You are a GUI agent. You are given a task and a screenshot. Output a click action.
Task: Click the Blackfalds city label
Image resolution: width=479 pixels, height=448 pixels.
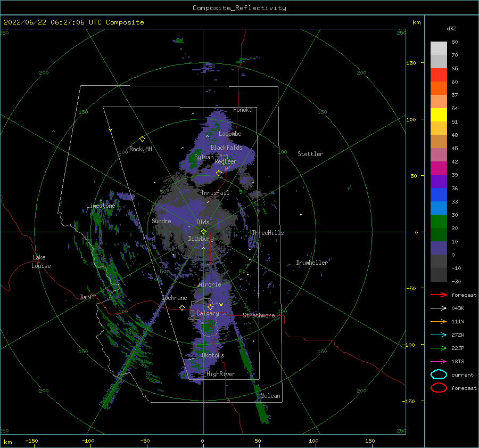pyautogui.click(x=226, y=148)
